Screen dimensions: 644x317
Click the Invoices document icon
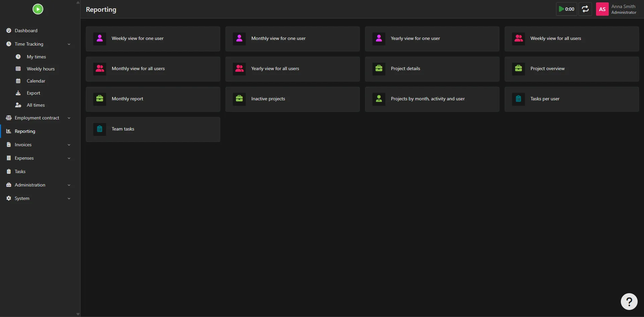[9, 145]
